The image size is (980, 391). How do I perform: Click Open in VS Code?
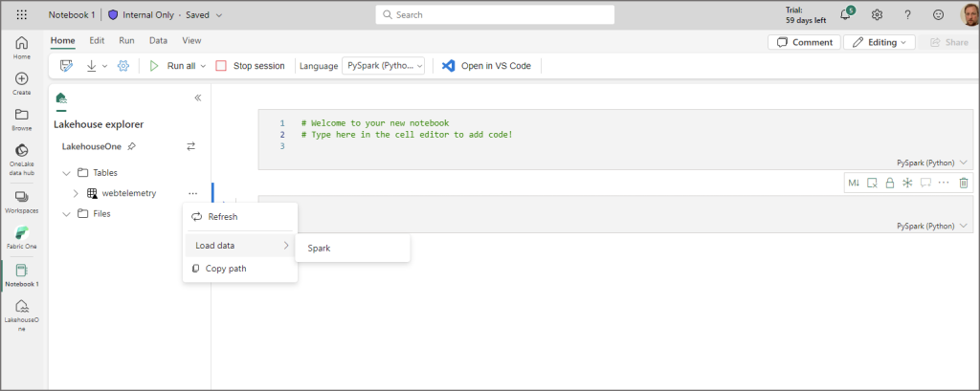pyautogui.click(x=486, y=66)
